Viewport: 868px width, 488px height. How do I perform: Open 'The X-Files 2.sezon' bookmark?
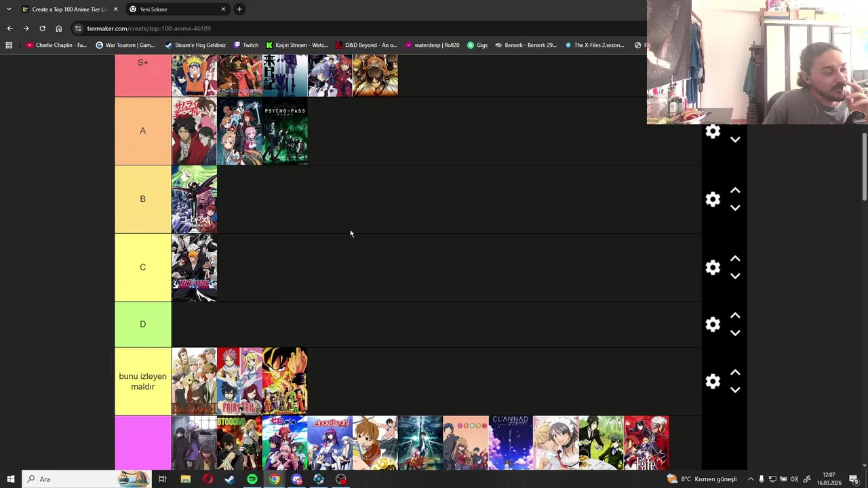(x=594, y=45)
